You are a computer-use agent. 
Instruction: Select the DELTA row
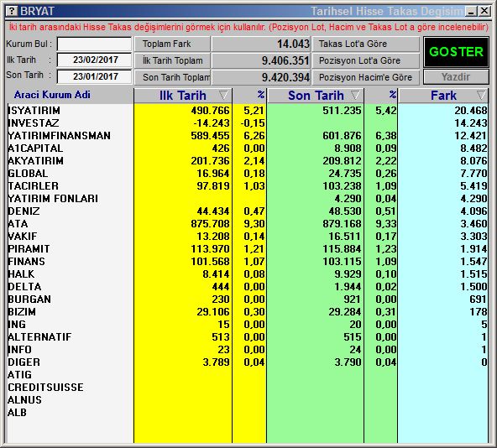point(247,287)
